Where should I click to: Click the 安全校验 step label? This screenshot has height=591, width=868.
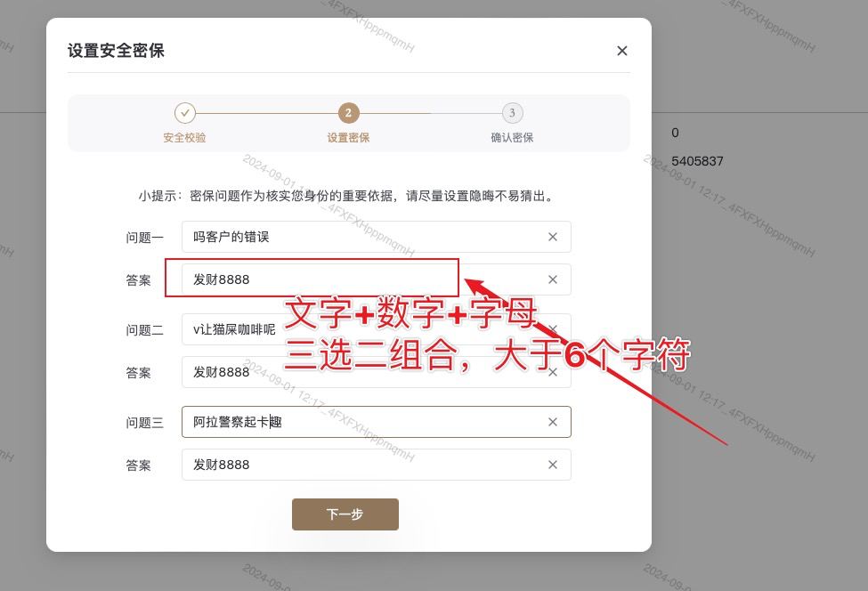(184, 138)
